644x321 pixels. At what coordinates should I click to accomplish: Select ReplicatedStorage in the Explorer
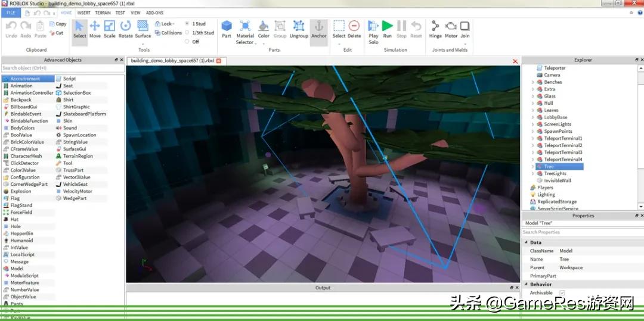pos(556,202)
